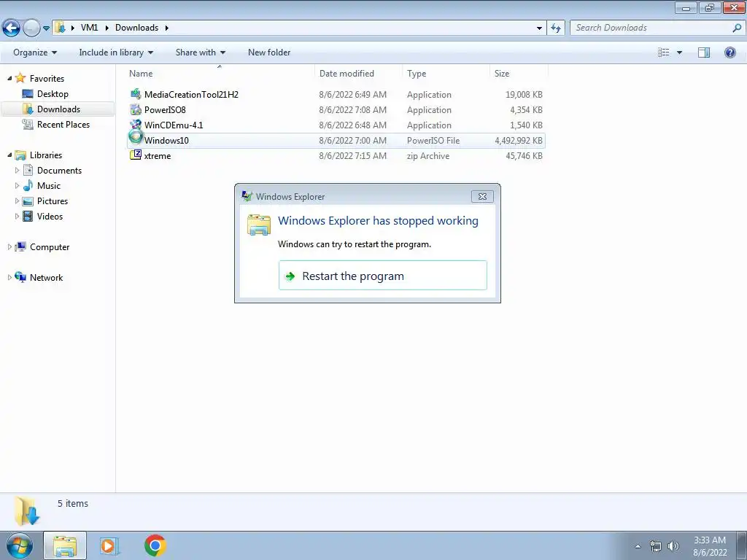Refresh the Downloads folder view
Screen dimensions: 747x560
[x=555, y=28]
